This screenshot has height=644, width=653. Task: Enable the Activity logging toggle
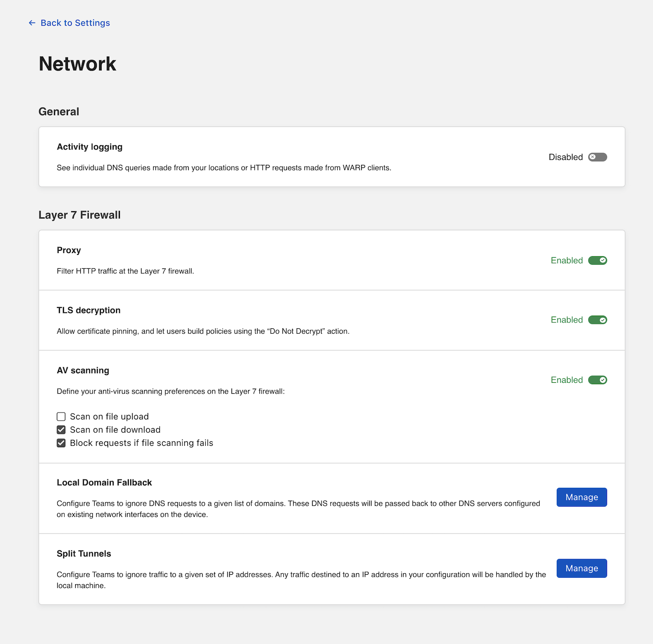[597, 157]
